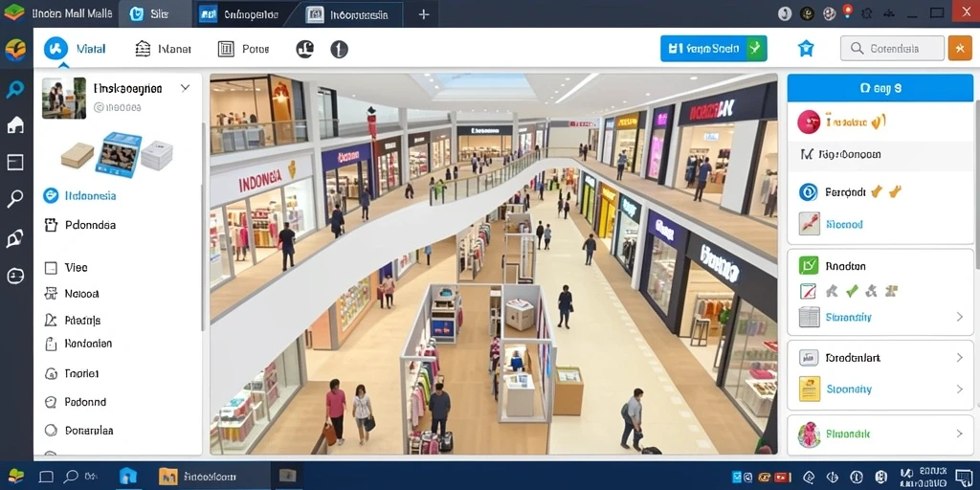Click the green check icon beside Rnodon
The height and width of the screenshot is (490, 980).
pyautogui.click(x=808, y=265)
